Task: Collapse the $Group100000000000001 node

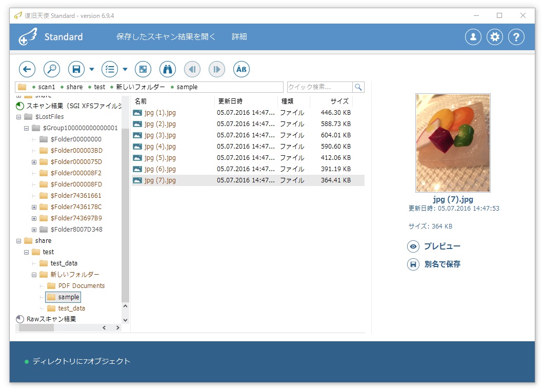Action: (x=26, y=128)
